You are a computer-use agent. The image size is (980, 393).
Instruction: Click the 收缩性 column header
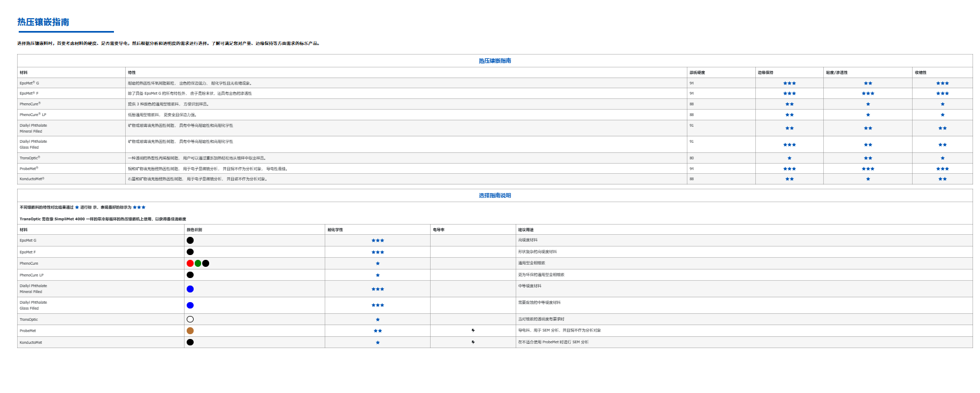(921, 73)
